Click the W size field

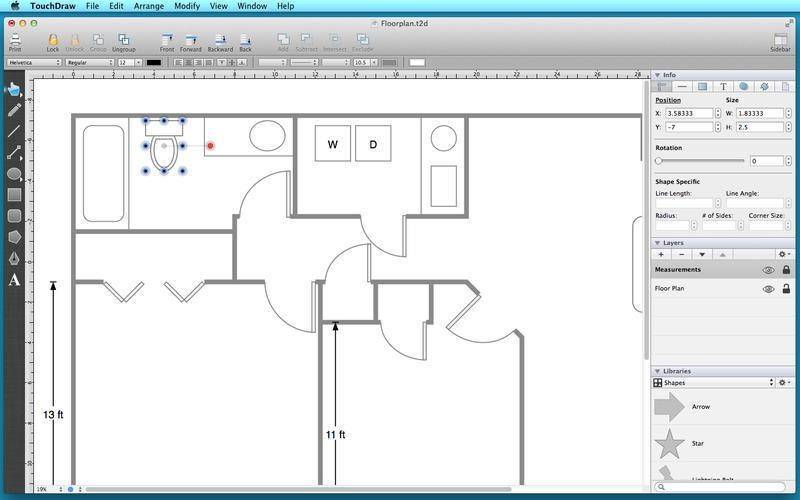tap(759, 113)
